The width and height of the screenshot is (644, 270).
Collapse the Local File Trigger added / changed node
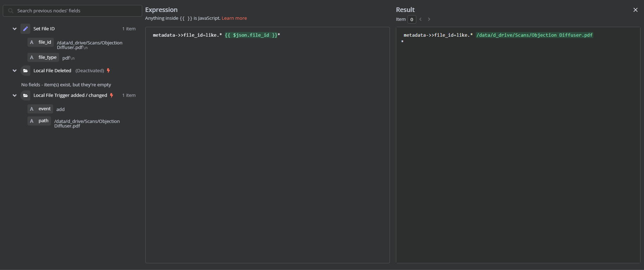14,96
